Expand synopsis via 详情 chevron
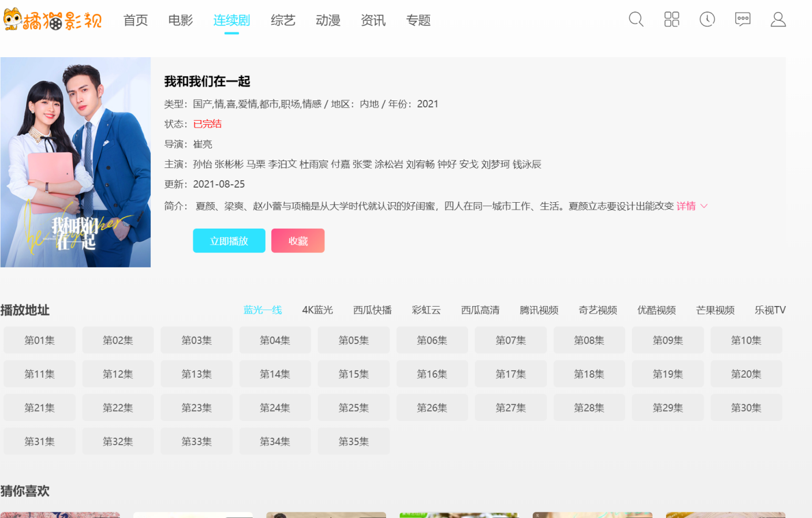The height and width of the screenshot is (518, 812). [x=691, y=206]
